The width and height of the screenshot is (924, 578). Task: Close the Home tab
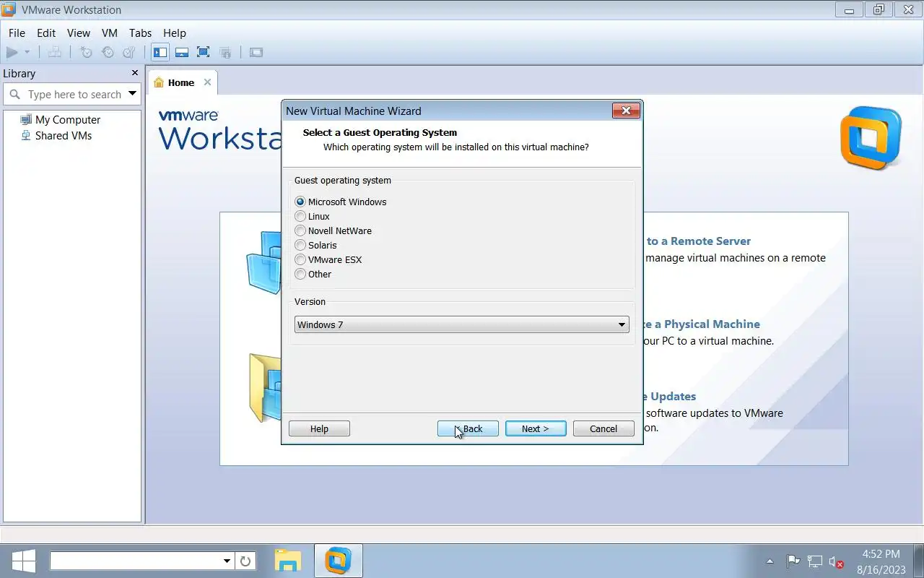point(207,82)
